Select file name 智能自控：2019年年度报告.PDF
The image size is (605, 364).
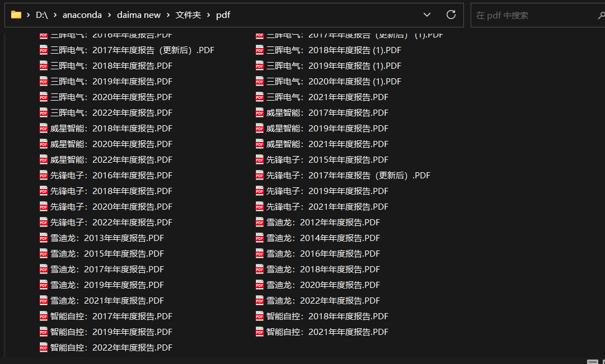click(111, 332)
